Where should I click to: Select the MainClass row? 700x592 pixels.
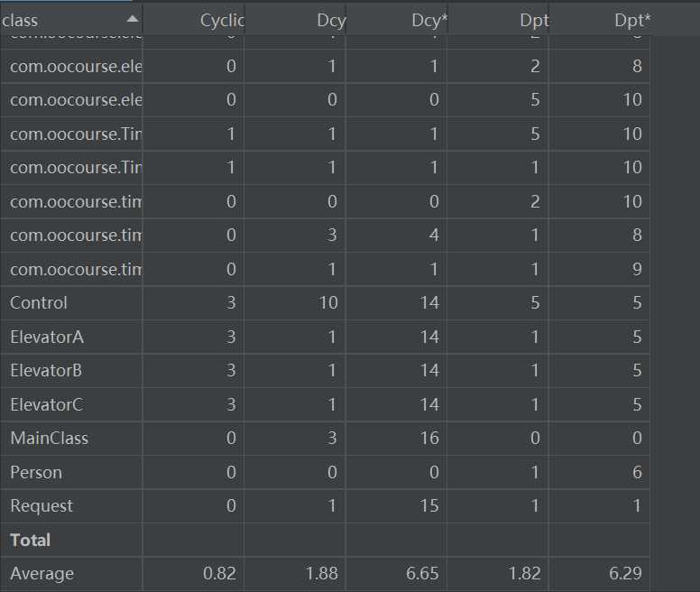(325, 438)
